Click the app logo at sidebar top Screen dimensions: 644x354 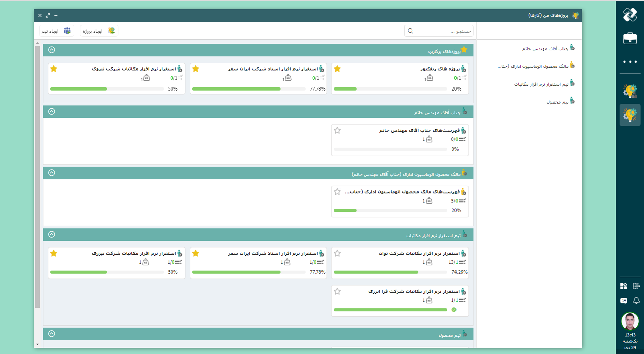(630, 15)
